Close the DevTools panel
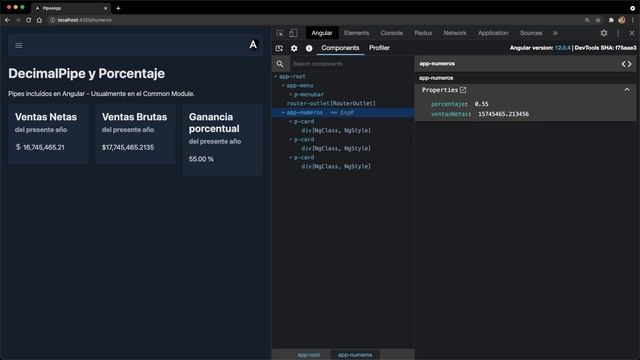Viewport: 640px width, 360px height. click(632, 33)
